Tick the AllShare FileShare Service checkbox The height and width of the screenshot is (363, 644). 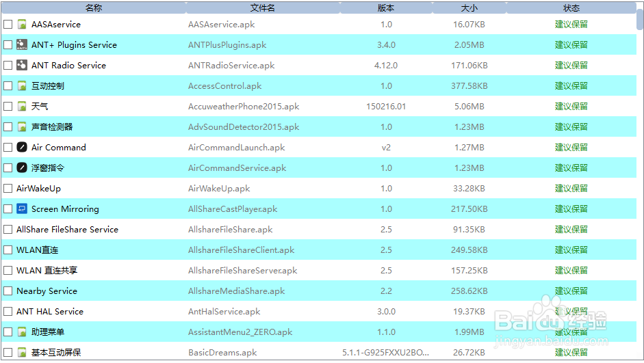[8, 229]
